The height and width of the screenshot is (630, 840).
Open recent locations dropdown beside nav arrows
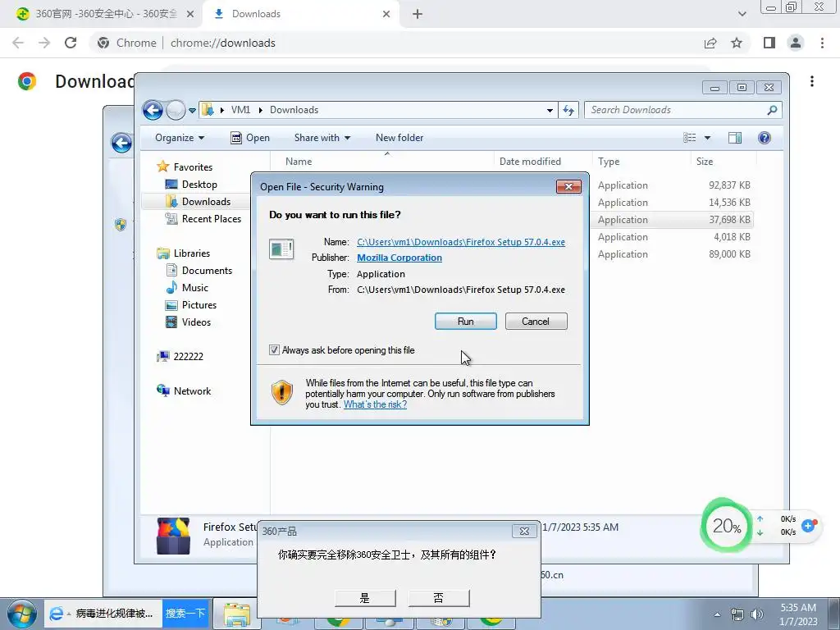(192, 111)
